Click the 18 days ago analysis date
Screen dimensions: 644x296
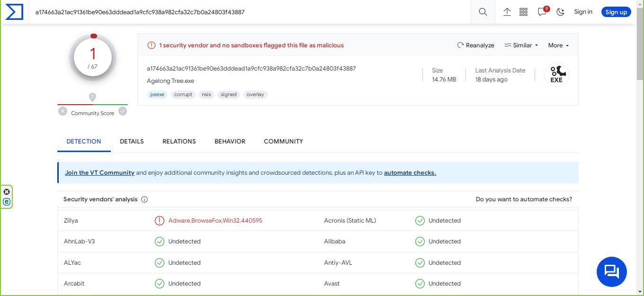click(492, 80)
